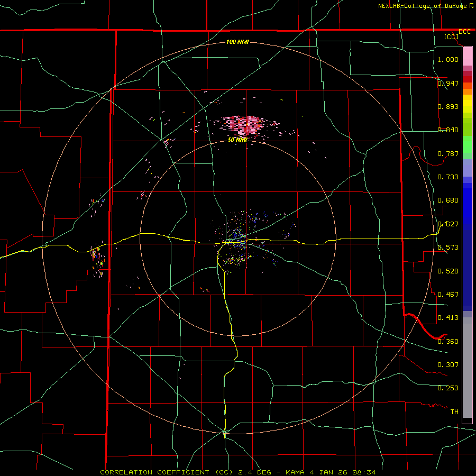Select the 0.787 legend value

pos(448,153)
